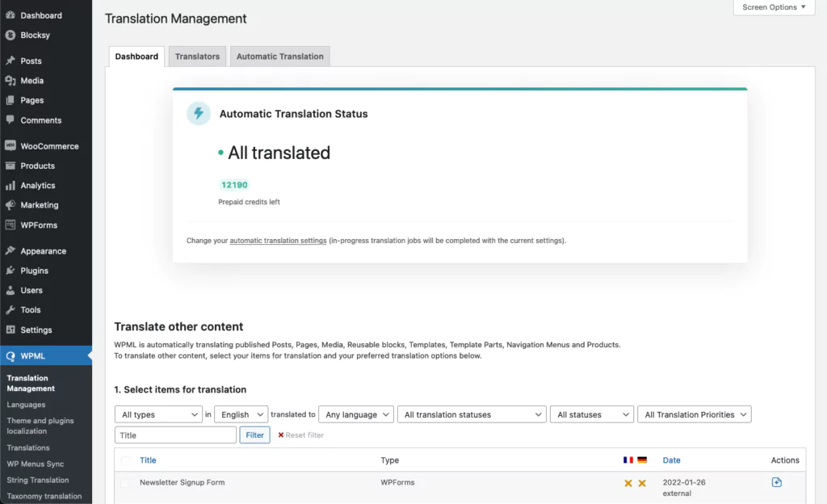The width and height of the screenshot is (827, 504).
Task: Click the WPForms icon in sidebar
Action: point(10,225)
